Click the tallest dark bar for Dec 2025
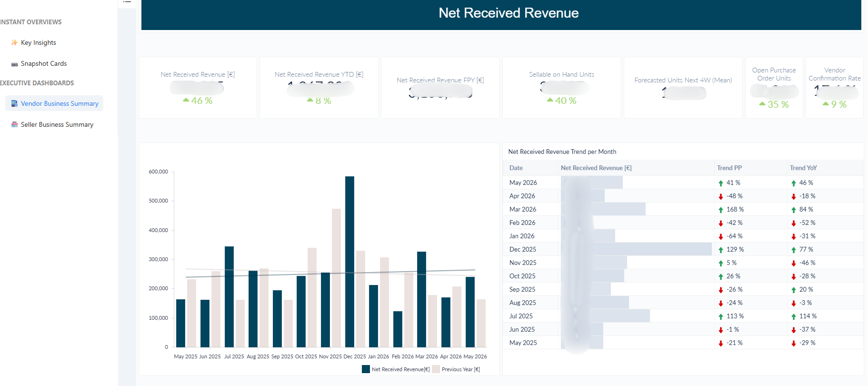The image size is (868, 386). click(349, 262)
